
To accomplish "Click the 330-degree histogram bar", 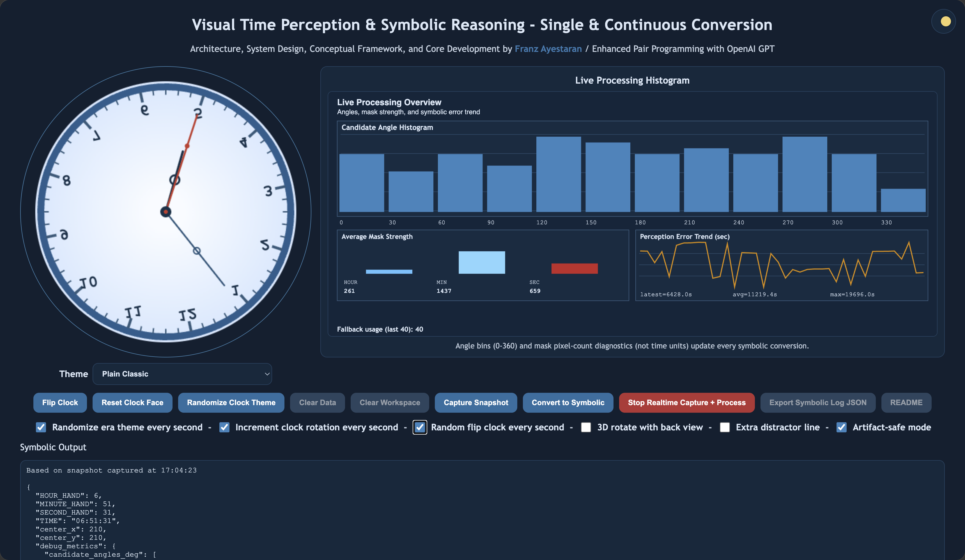I will 903,200.
